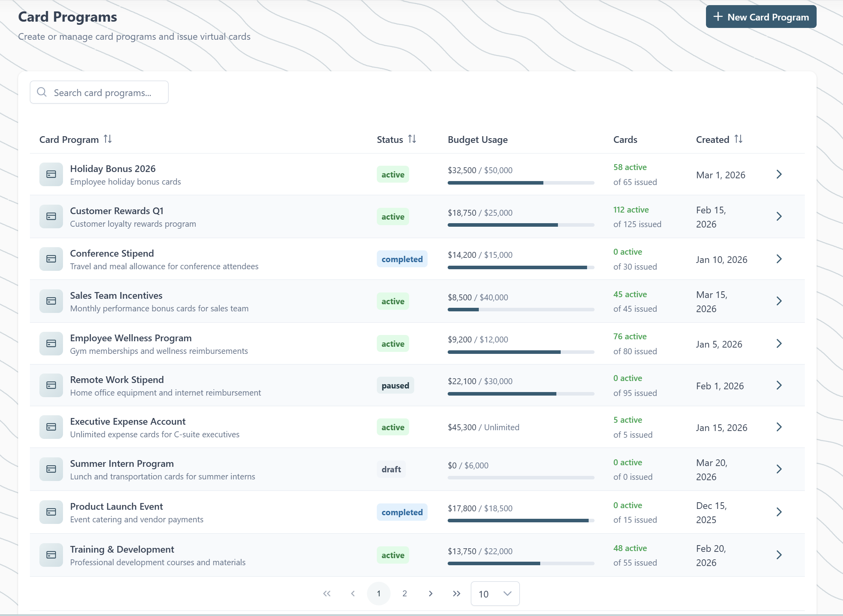This screenshot has height=616, width=843.
Task: Switch to page 2 of results
Action: click(404, 594)
